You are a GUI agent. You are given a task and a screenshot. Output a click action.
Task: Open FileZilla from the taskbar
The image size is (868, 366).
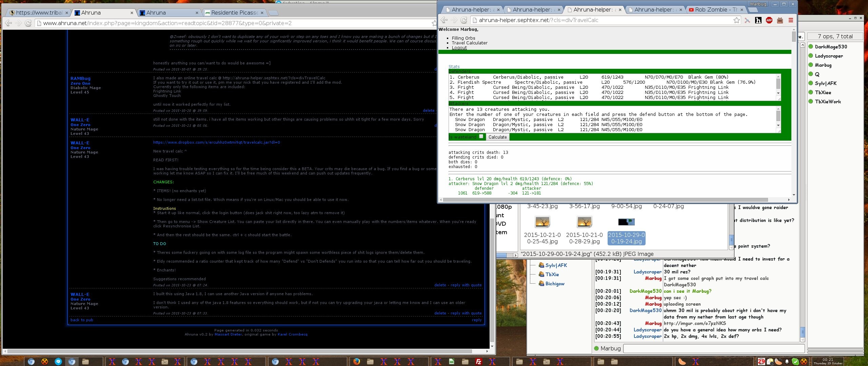coord(478,362)
